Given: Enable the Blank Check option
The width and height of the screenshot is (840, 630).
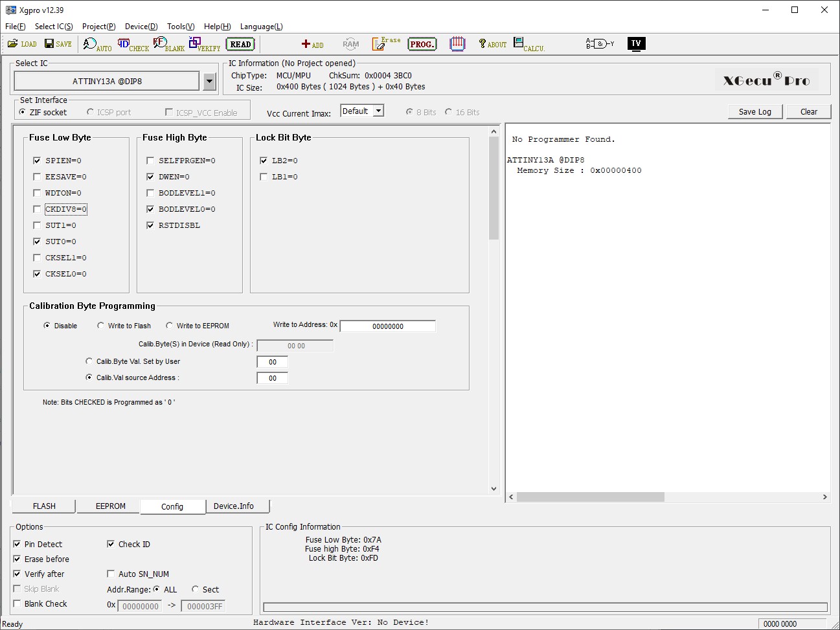Looking at the screenshot, I should pos(17,603).
